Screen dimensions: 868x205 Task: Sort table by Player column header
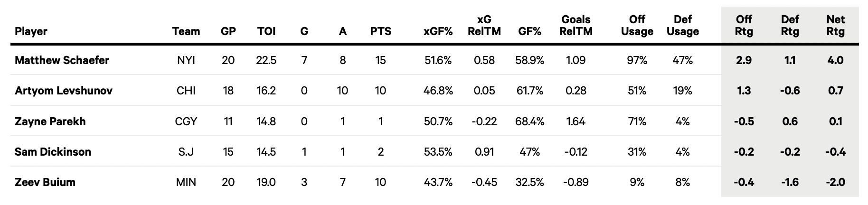tap(31, 31)
